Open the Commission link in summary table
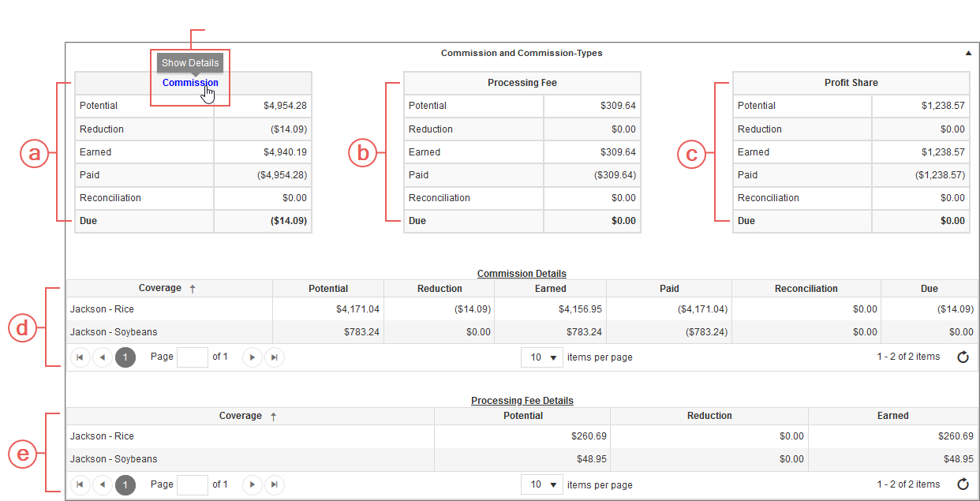Image resolution: width=980 pixels, height=501 pixels. [190, 83]
